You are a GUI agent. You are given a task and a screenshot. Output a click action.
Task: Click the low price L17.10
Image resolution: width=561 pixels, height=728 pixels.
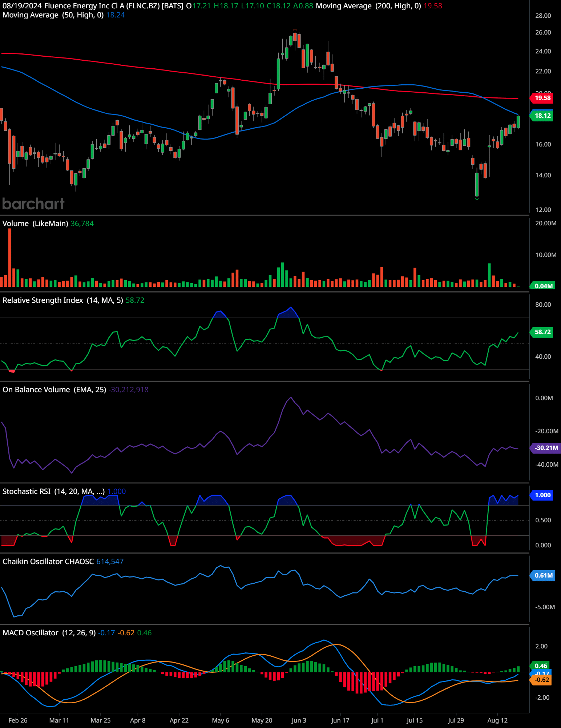click(253, 6)
